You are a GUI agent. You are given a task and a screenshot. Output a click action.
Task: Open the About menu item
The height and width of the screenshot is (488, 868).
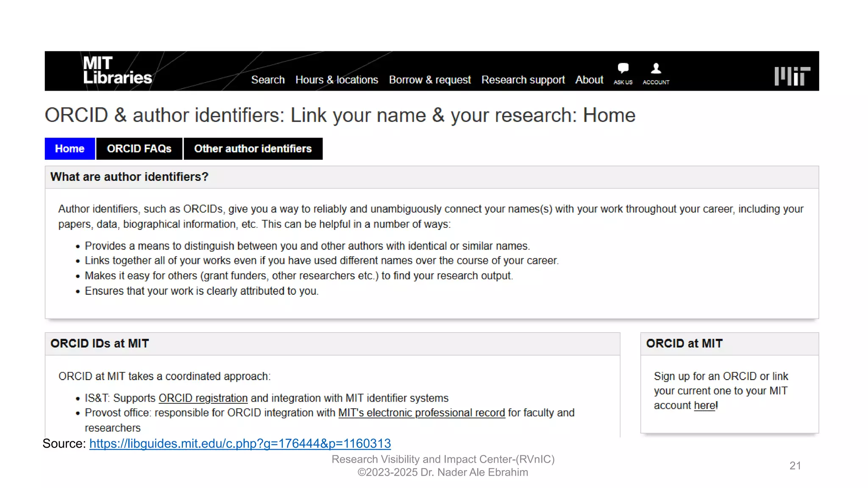pos(589,80)
